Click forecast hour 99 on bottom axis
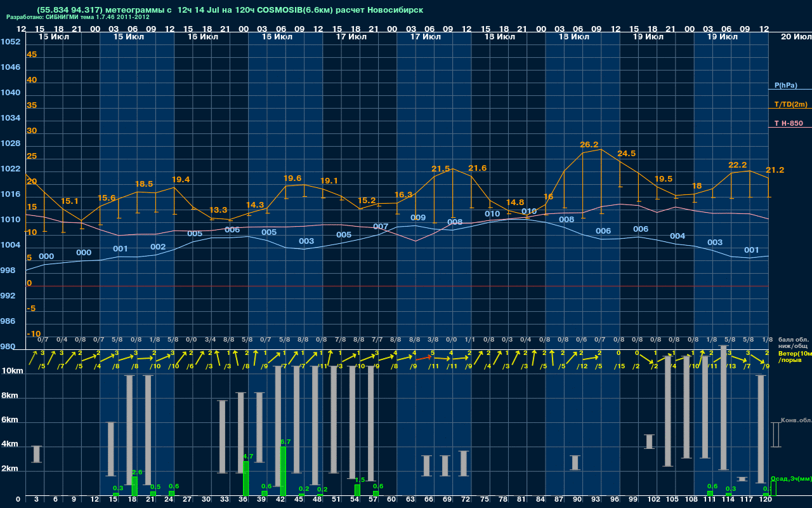Screen dimensions: 812x508 (634, 500)
